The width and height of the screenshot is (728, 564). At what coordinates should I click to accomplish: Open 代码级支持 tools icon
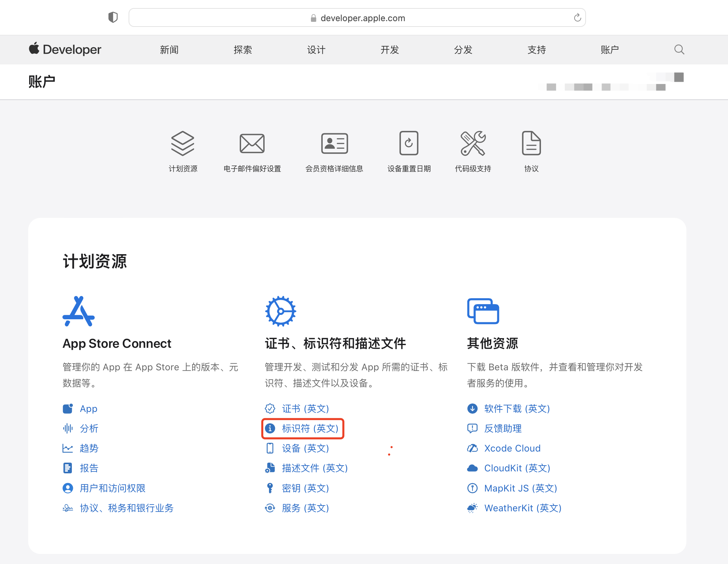[x=473, y=143]
